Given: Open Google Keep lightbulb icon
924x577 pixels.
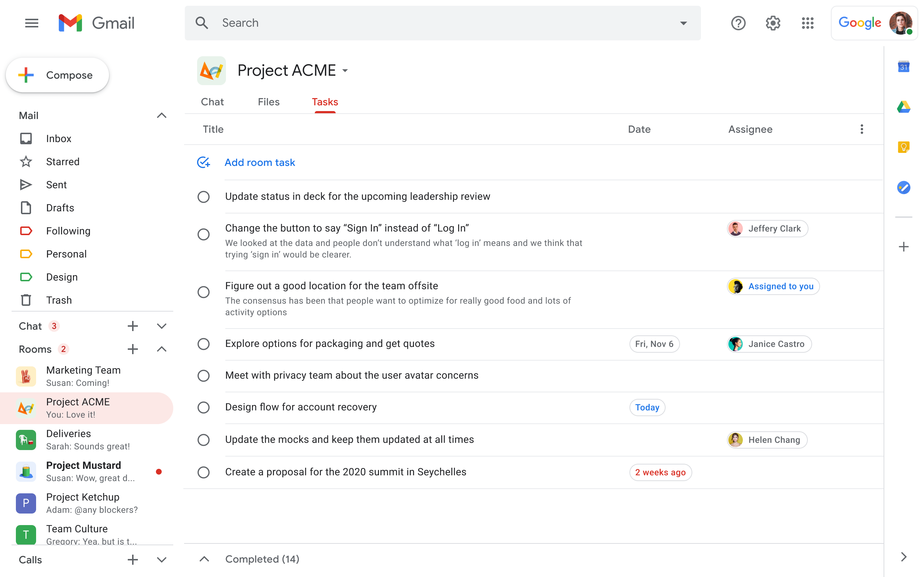Looking at the screenshot, I should coord(903,147).
